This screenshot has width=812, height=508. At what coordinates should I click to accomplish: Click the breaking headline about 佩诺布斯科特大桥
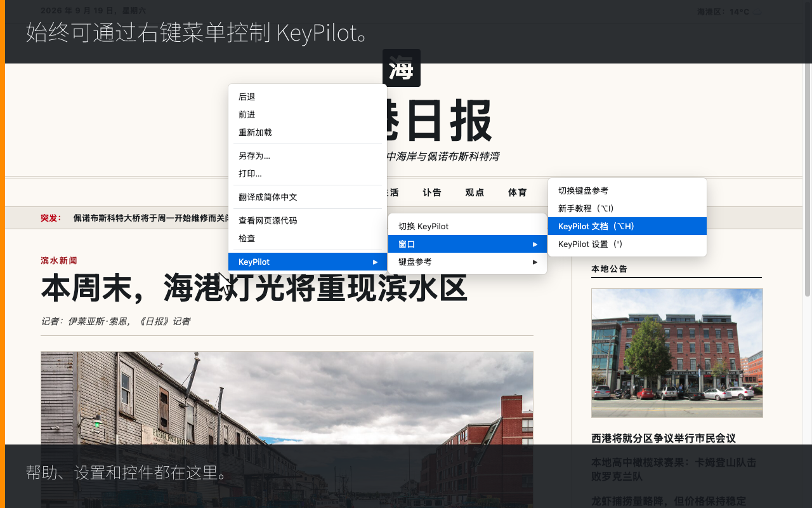coord(151,218)
